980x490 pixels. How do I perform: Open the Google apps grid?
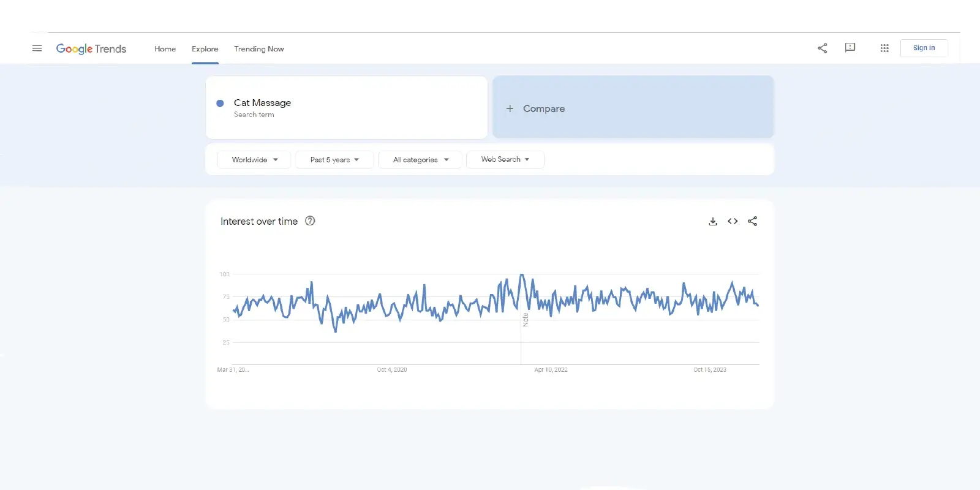(884, 48)
